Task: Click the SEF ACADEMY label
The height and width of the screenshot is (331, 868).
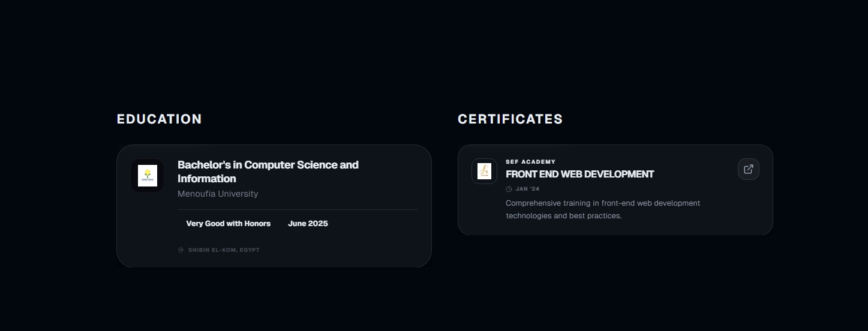Action: (x=530, y=162)
